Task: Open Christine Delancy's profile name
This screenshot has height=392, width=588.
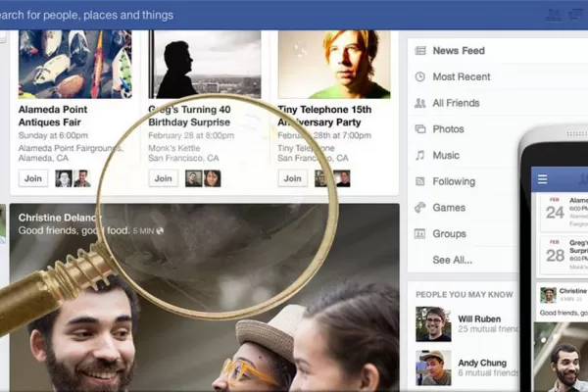Action: pyautogui.click(x=60, y=218)
